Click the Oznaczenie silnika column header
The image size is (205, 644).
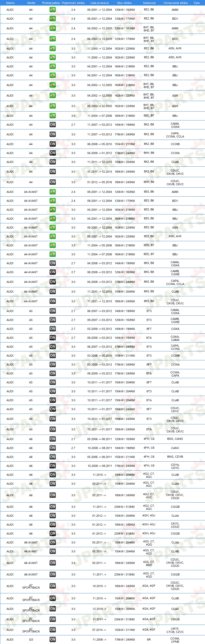pos(176,3)
